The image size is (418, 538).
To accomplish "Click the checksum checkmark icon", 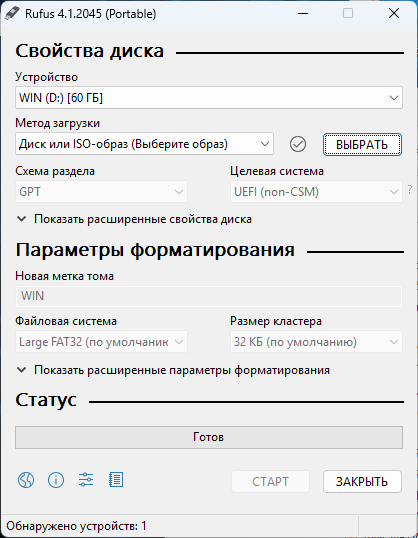I will (298, 144).
